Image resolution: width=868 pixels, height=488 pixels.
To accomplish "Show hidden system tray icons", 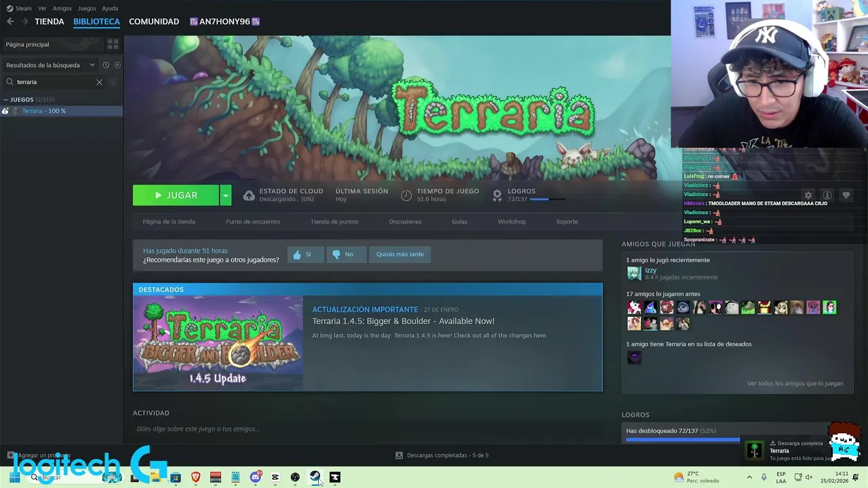I will 749,477.
